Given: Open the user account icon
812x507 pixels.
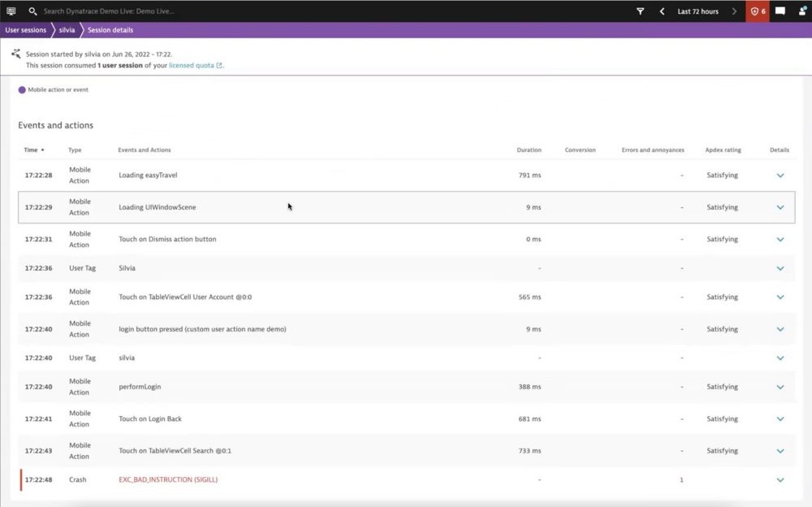Looking at the screenshot, I should [802, 11].
